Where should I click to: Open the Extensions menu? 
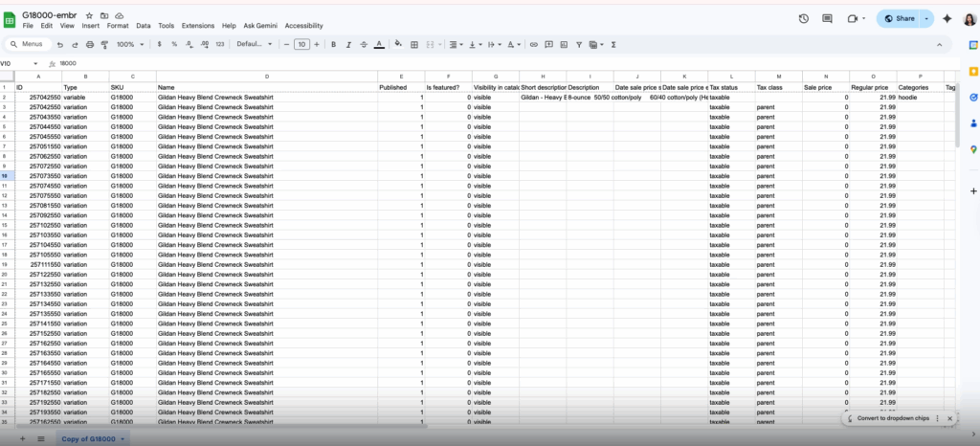click(198, 26)
